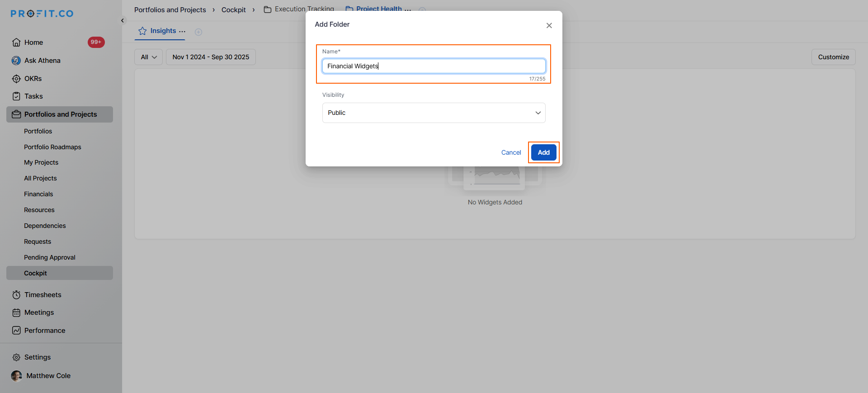Click the Portfolios and Projects briefcase icon

[16, 114]
